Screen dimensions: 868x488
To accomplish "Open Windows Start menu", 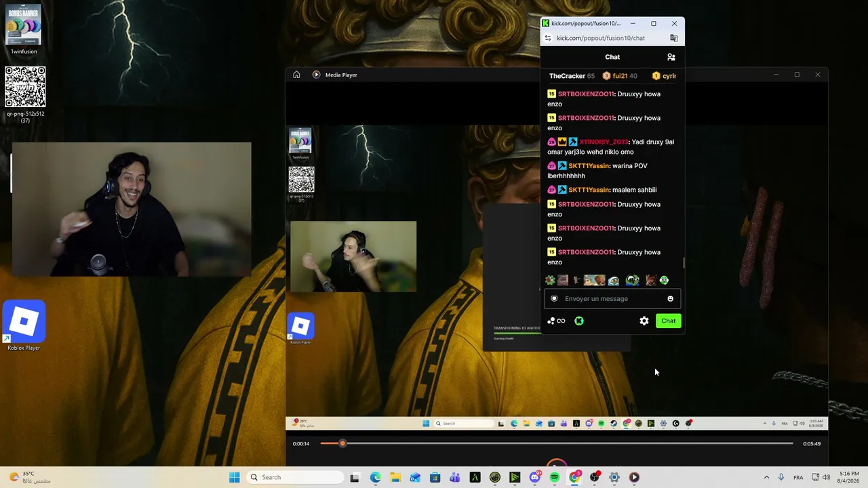I will [x=234, y=477].
